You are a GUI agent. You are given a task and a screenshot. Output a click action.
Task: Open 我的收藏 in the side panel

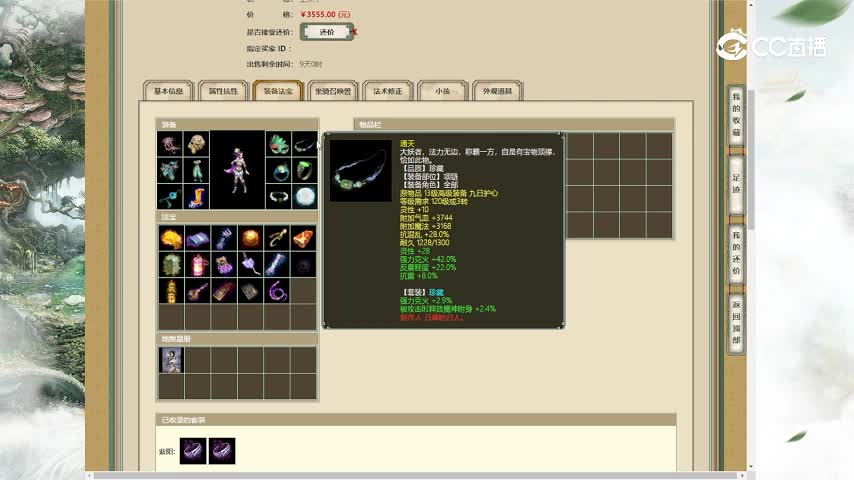click(736, 114)
